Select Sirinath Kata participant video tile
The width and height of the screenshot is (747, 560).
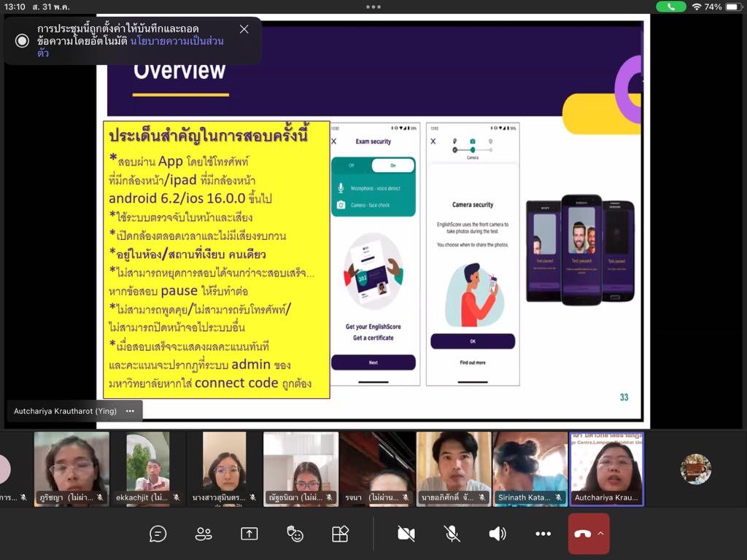click(530, 469)
